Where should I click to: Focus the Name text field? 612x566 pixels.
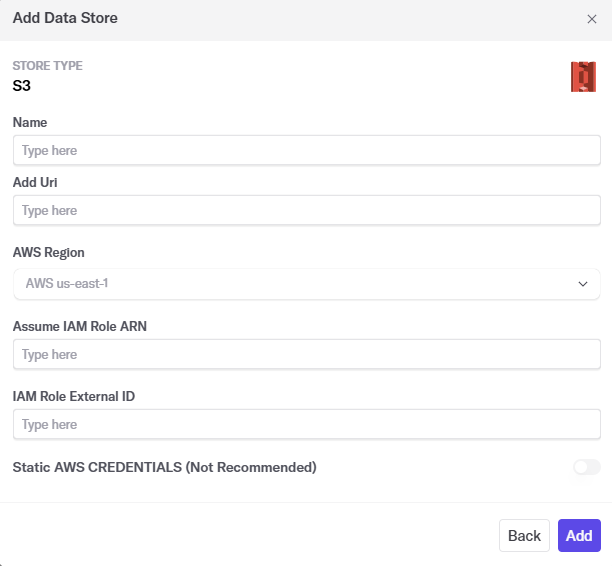click(x=306, y=150)
